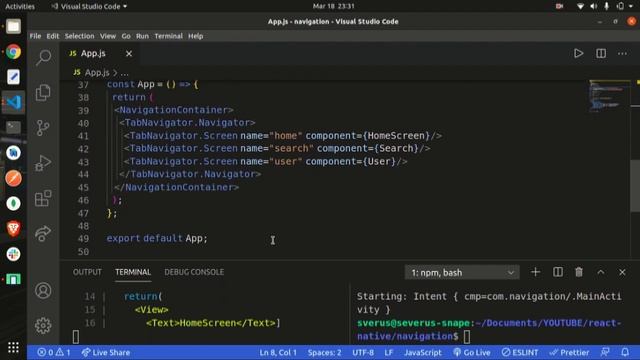The height and width of the screenshot is (360, 640).
Task: Maximize the panel with chevron up
Action: pyautogui.click(x=601, y=272)
